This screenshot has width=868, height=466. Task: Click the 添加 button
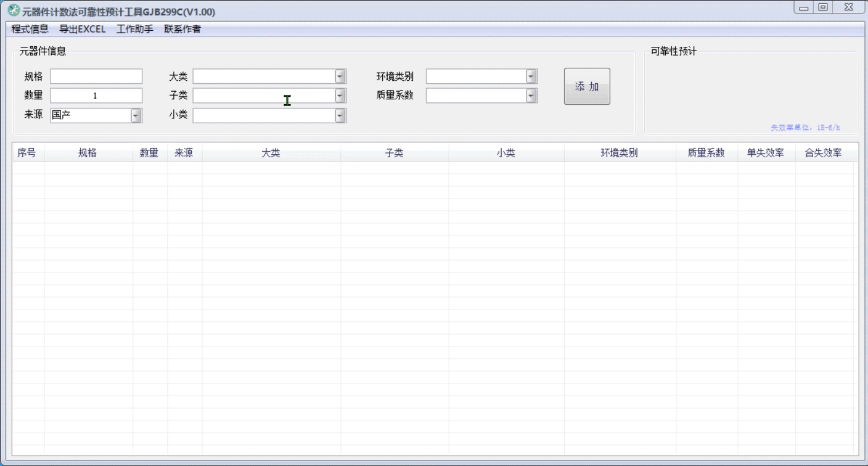click(x=587, y=86)
